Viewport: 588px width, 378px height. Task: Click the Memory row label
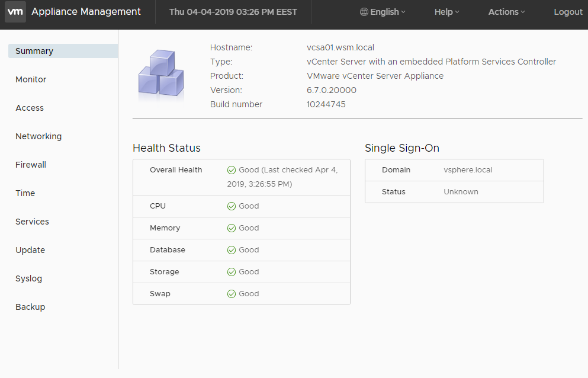click(x=165, y=228)
